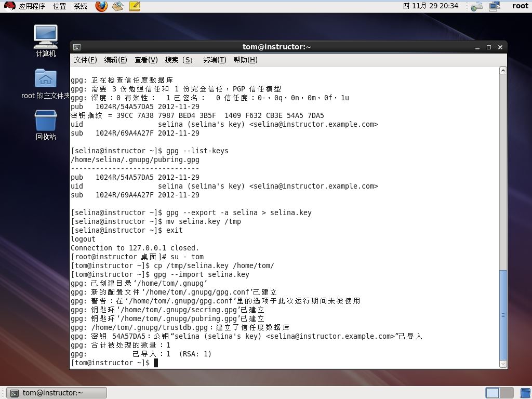Click the terminal scrollbar up arrow
The height and width of the screenshot is (399, 532).
click(x=503, y=71)
